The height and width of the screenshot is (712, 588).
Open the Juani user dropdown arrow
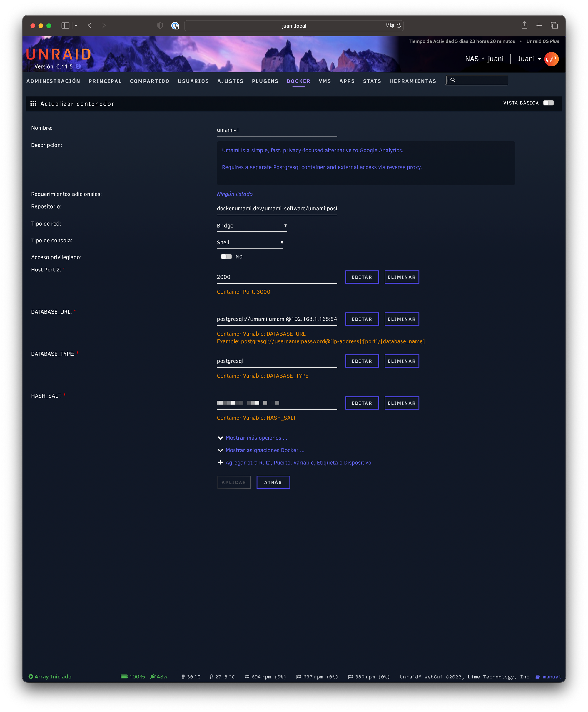coord(539,59)
